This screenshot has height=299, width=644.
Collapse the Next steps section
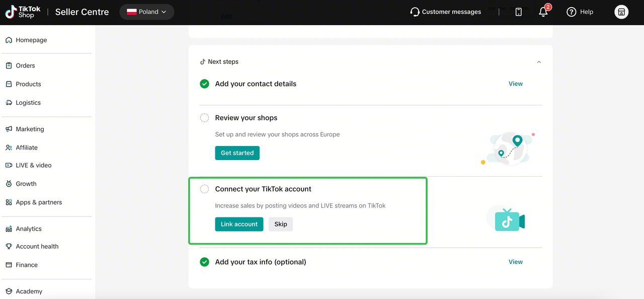(539, 62)
